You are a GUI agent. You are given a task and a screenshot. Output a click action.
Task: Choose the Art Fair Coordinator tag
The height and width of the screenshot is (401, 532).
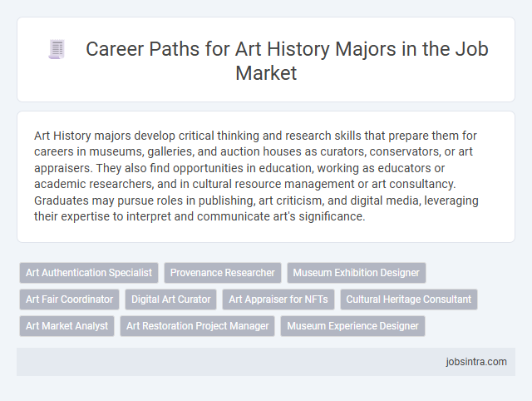tap(69, 300)
